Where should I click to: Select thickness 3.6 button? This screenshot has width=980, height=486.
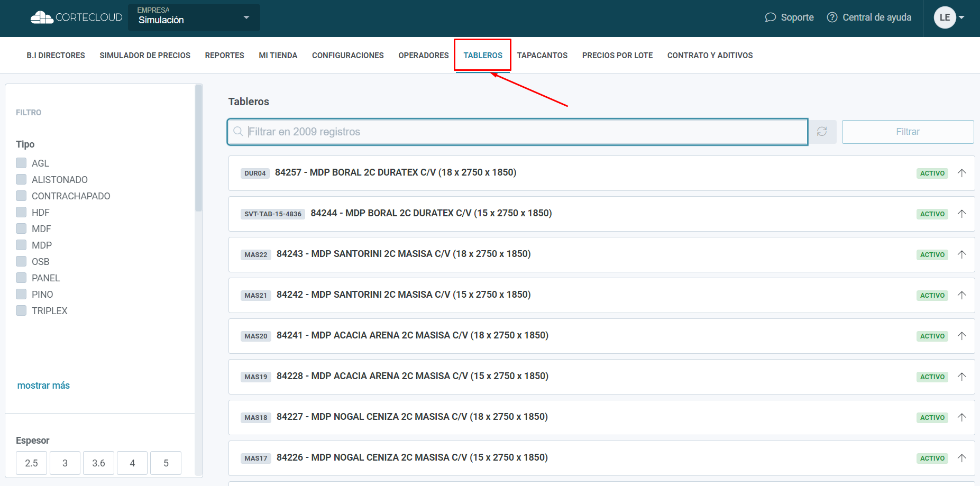tap(98, 463)
